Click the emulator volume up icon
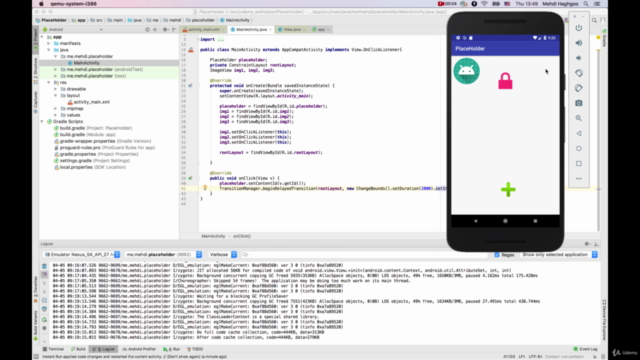Viewport: 640px width, 360px height. click(579, 43)
